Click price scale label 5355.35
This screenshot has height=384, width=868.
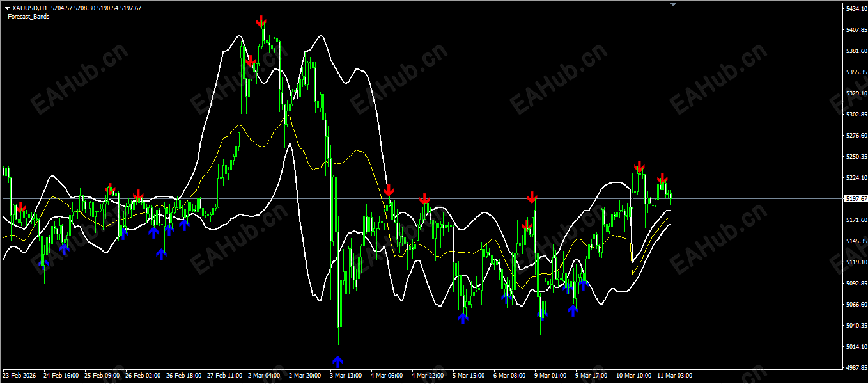(x=856, y=72)
